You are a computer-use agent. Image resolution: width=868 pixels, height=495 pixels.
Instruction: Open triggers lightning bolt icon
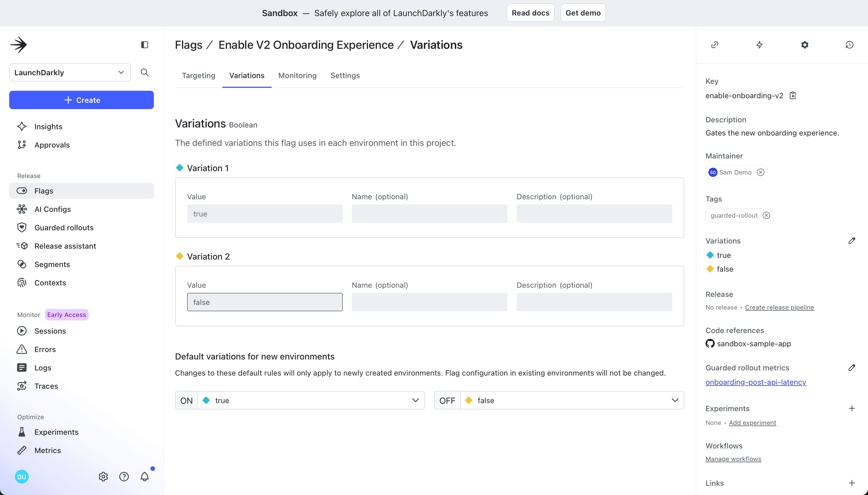pyautogui.click(x=759, y=45)
